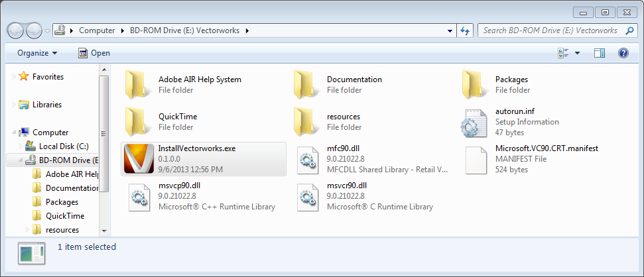The width and height of the screenshot is (644, 277).
Task: Click the Back navigation button
Action: [17, 30]
